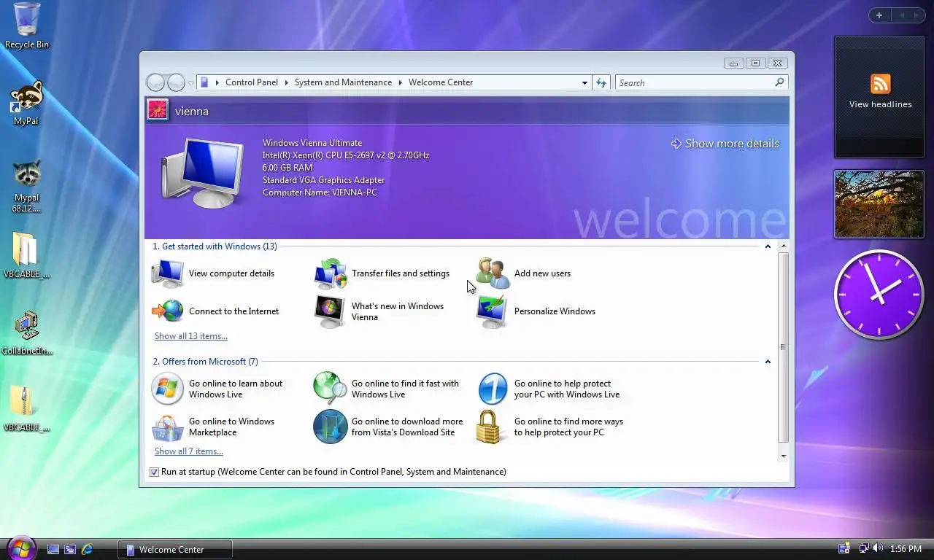934x560 pixels.
Task: Open Connect to the Internet icon
Action: click(x=168, y=311)
